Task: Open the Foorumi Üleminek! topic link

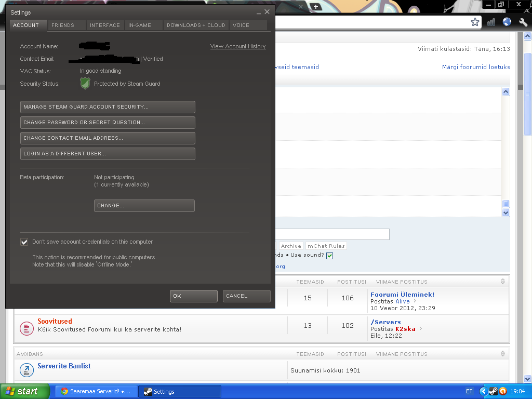Action: 403,294
